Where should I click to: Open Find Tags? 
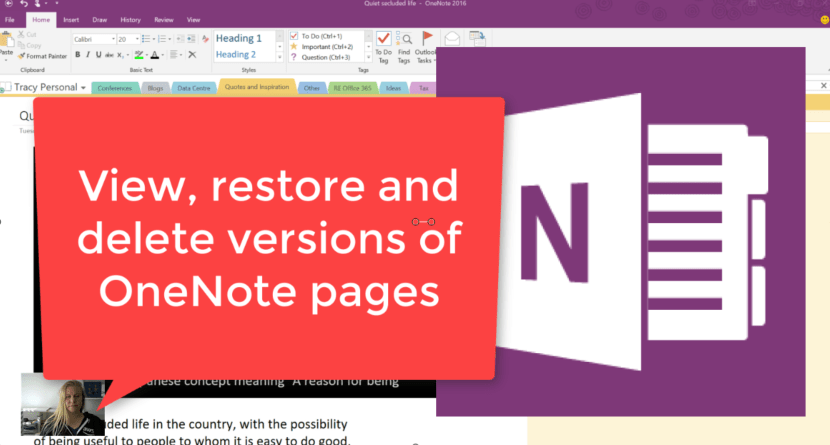tap(404, 42)
